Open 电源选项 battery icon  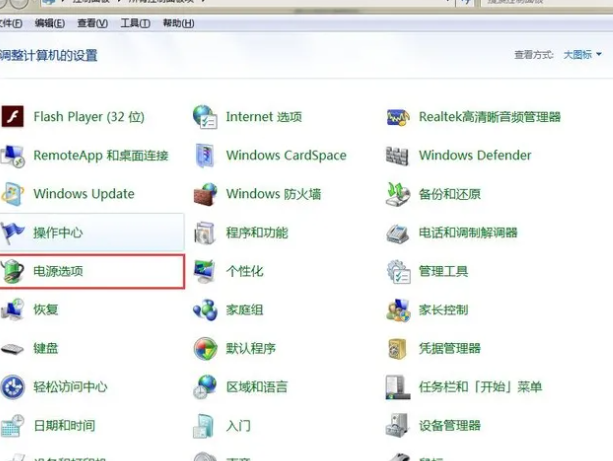[13, 271]
